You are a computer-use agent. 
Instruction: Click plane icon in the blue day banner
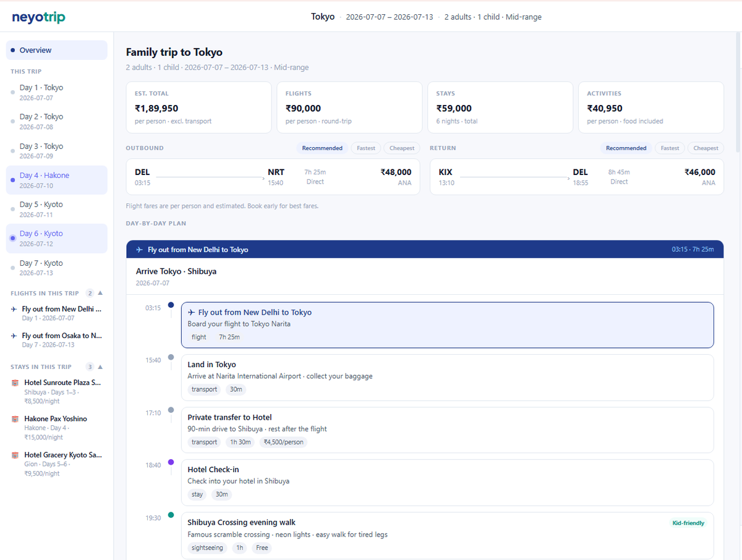pos(139,250)
